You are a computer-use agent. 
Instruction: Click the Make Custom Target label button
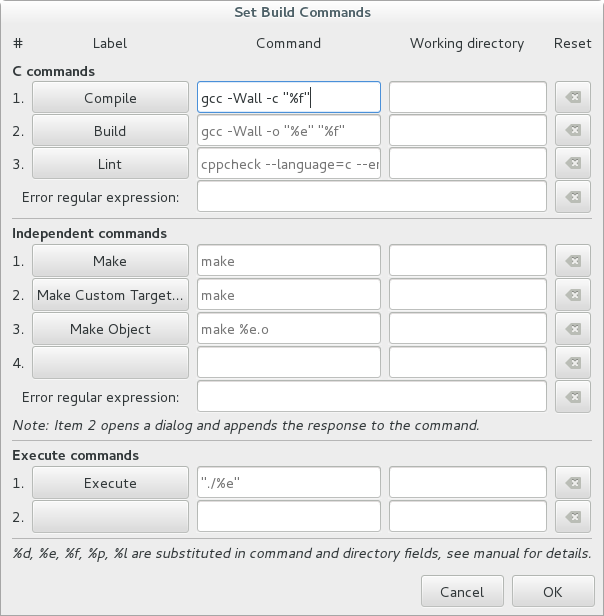[110, 295]
